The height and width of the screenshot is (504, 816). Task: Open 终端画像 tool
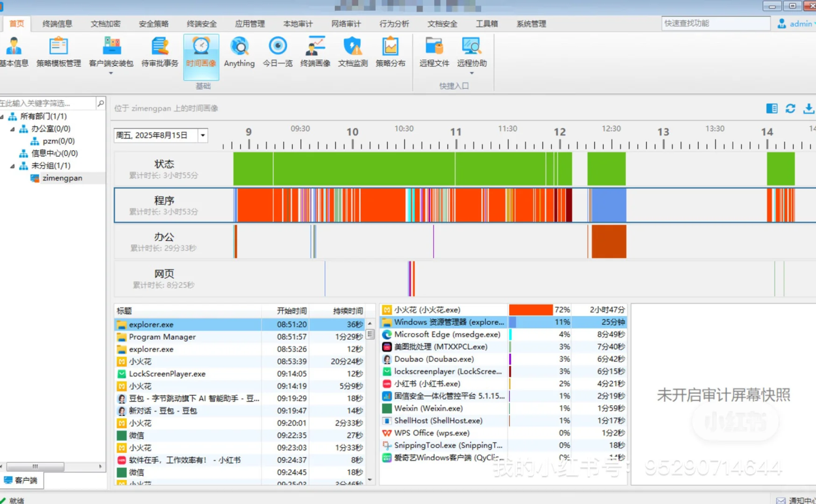pos(315,52)
